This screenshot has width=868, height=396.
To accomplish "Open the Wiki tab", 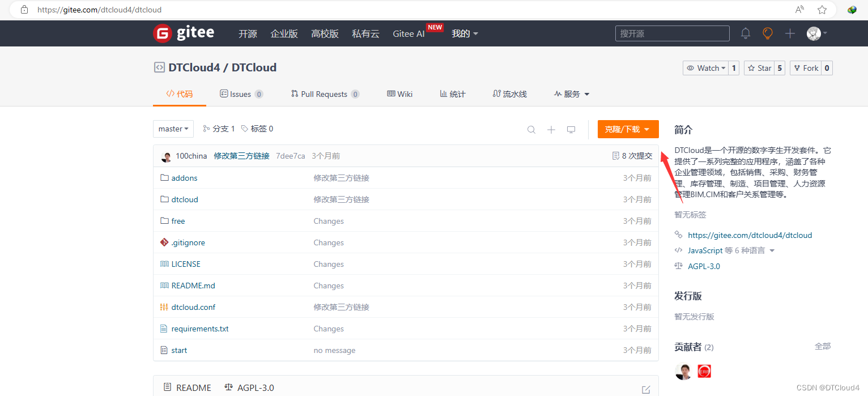I will point(399,93).
